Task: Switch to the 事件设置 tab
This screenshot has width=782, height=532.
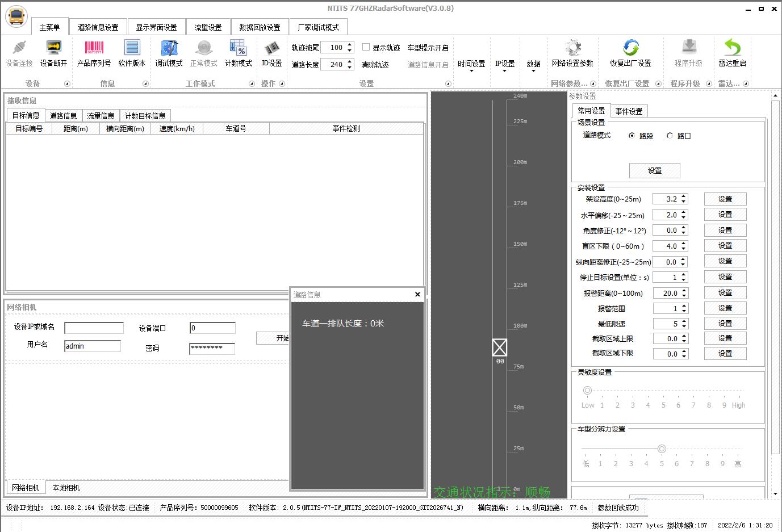Action: click(629, 111)
